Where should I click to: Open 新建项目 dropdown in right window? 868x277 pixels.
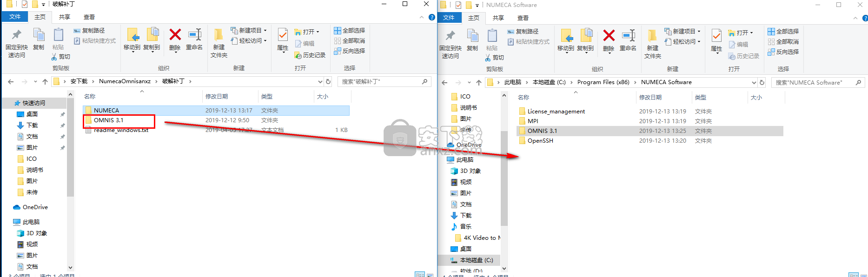tap(682, 32)
